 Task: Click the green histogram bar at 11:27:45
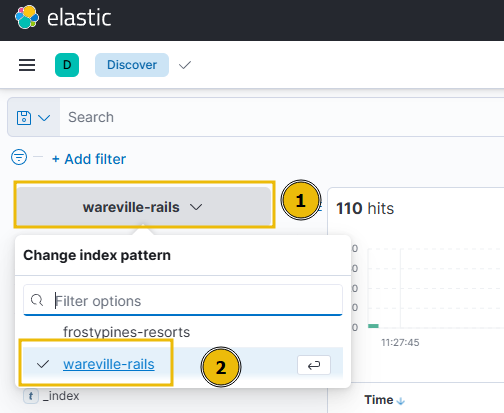coord(373,326)
